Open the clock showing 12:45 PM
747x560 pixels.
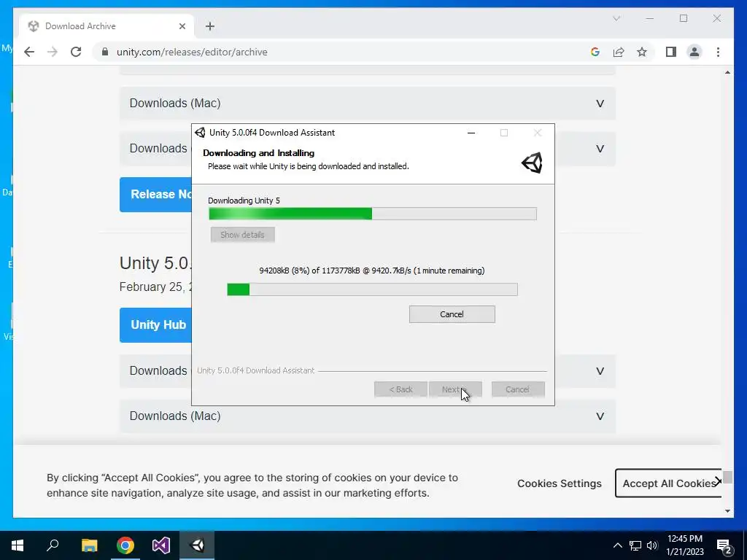pyautogui.click(x=684, y=545)
